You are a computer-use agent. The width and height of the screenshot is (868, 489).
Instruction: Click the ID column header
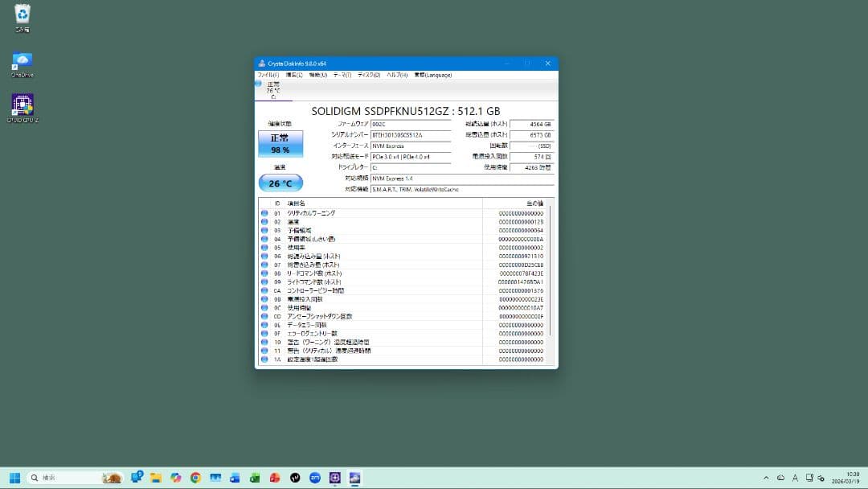coord(277,203)
